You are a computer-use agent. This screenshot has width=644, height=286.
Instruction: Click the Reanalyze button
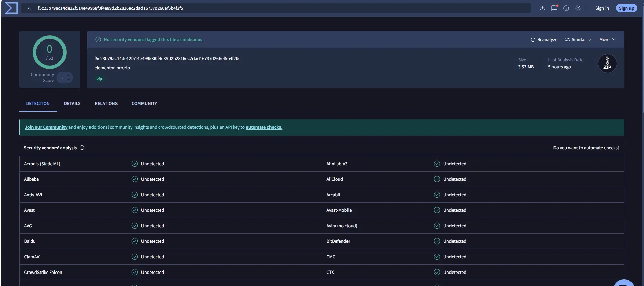click(544, 40)
